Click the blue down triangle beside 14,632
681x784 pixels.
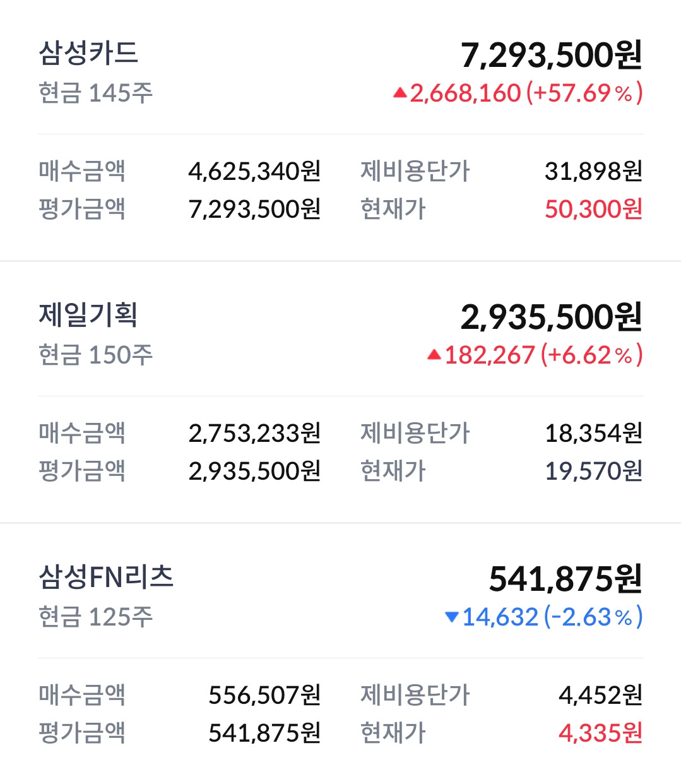[451, 617]
